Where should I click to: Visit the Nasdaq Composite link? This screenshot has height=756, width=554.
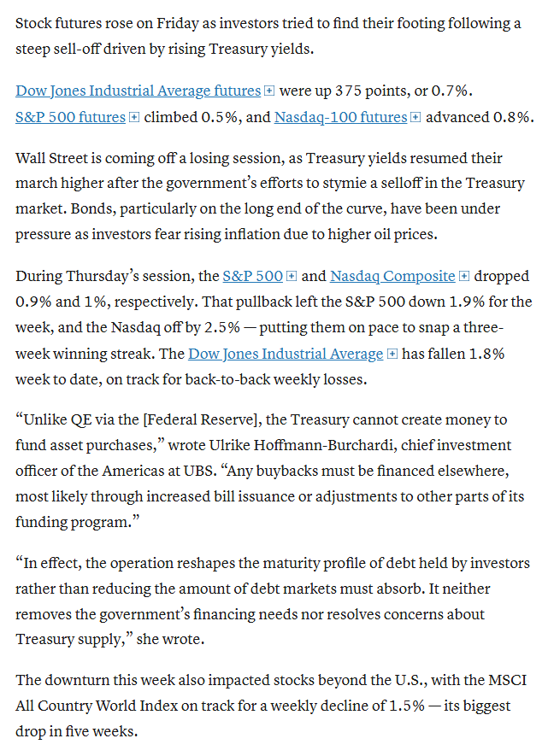click(x=392, y=276)
